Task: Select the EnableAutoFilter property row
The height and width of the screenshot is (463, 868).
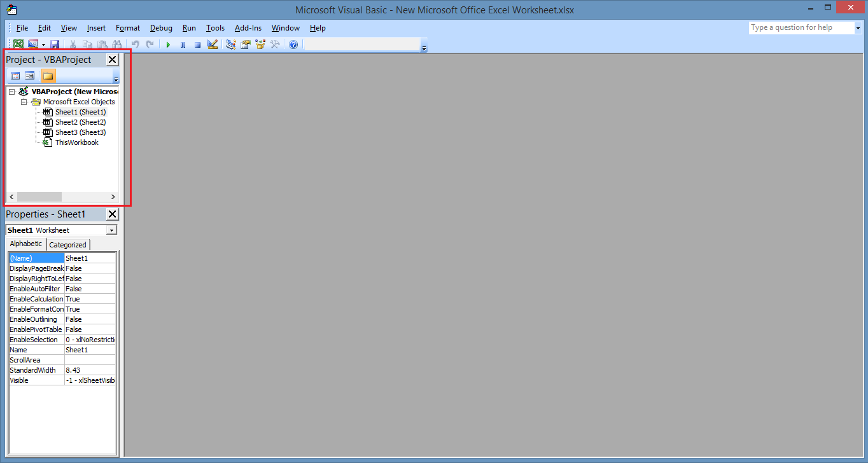Action: click(x=62, y=289)
